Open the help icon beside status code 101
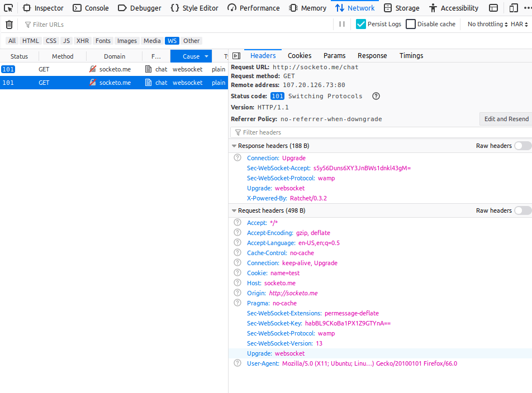 point(376,96)
